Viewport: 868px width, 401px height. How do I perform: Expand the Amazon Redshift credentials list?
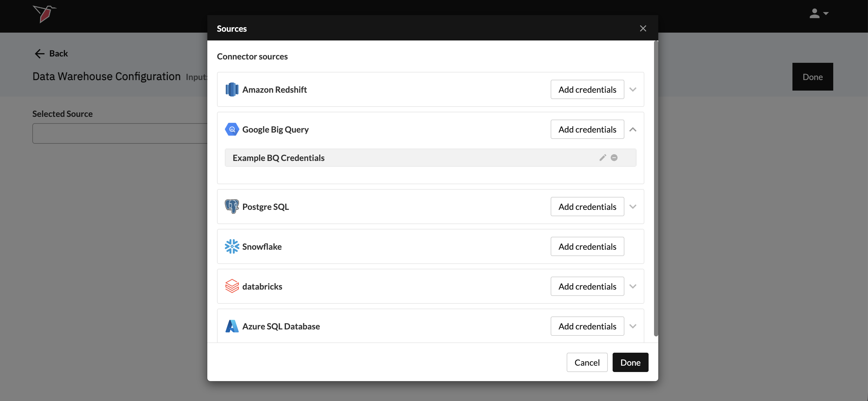[x=633, y=90]
